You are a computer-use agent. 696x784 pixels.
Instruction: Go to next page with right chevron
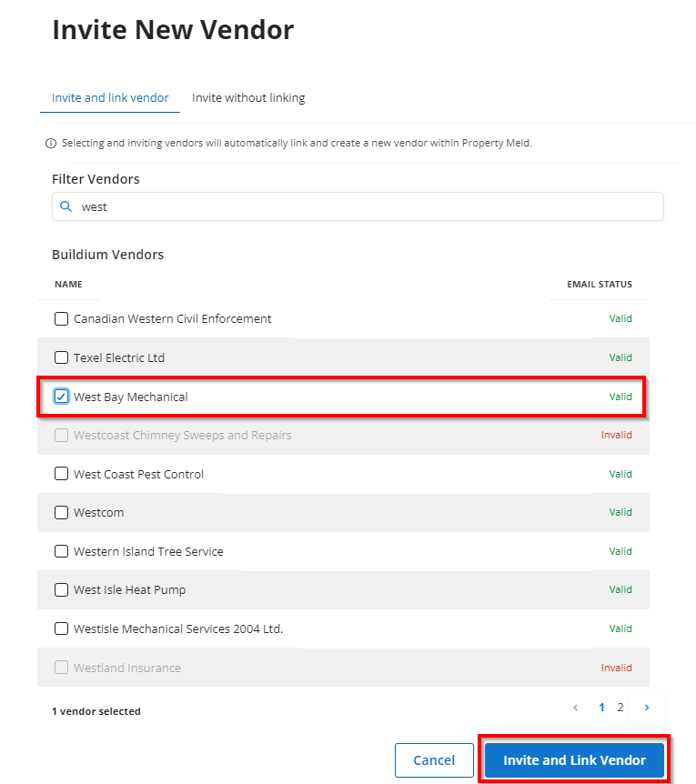click(x=647, y=708)
